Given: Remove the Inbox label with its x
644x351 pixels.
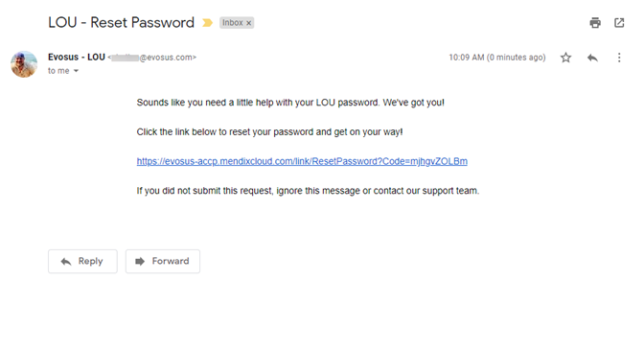Looking at the screenshot, I should (248, 23).
